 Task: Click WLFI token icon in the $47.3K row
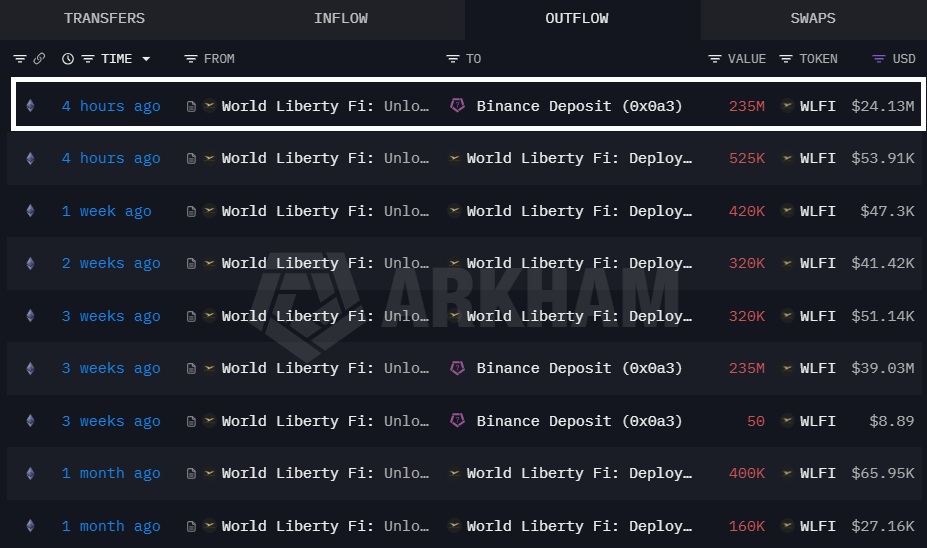pos(787,210)
